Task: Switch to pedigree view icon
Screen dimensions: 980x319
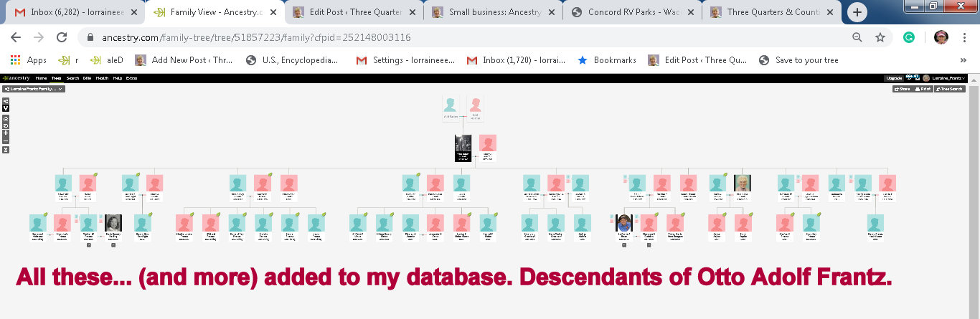Action: pyautogui.click(x=6, y=101)
